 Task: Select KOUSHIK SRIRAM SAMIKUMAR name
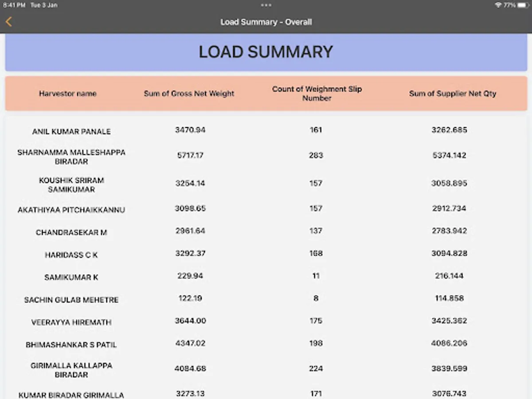(x=71, y=185)
